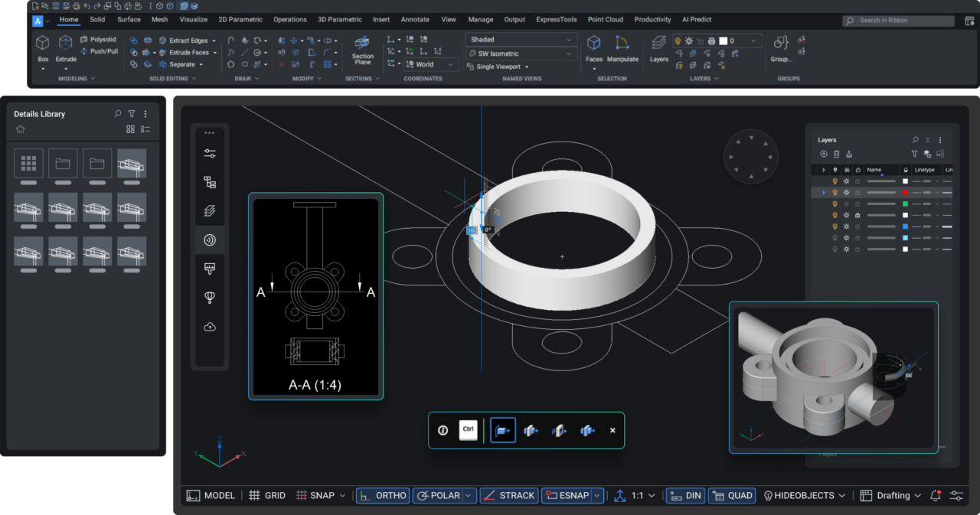Viewport: 980px width, 515px height.
Task: Select the highlighted concentric circles side toolbar icon
Action: point(210,240)
